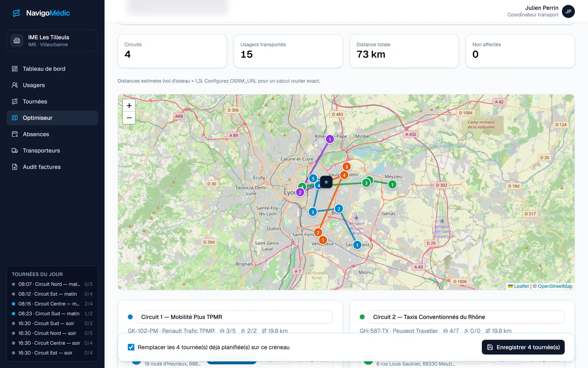Click the Distance totale 73 km card
This screenshot has width=588, height=368.
pyautogui.click(x=404, y=51)
